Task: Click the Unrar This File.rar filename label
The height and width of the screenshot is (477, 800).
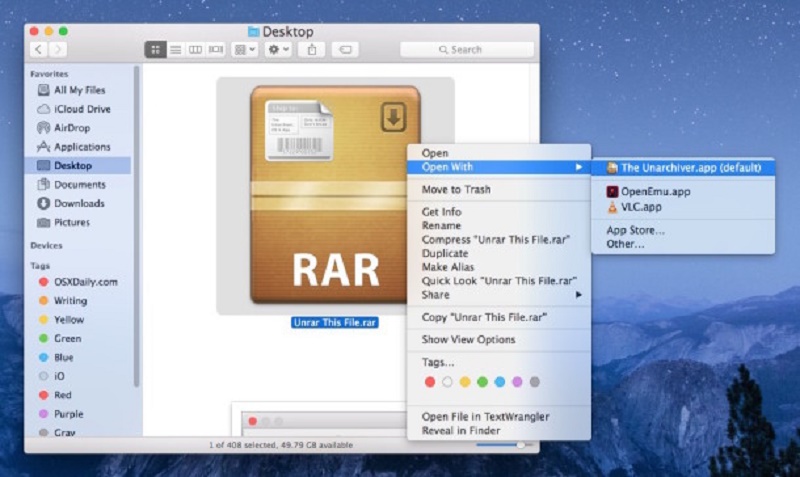Action: 335,322
